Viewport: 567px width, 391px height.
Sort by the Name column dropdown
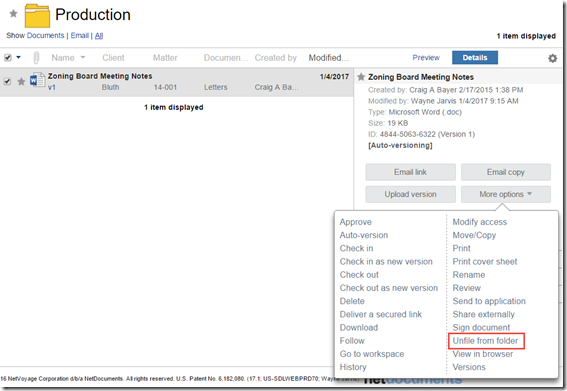click(83, 57)
